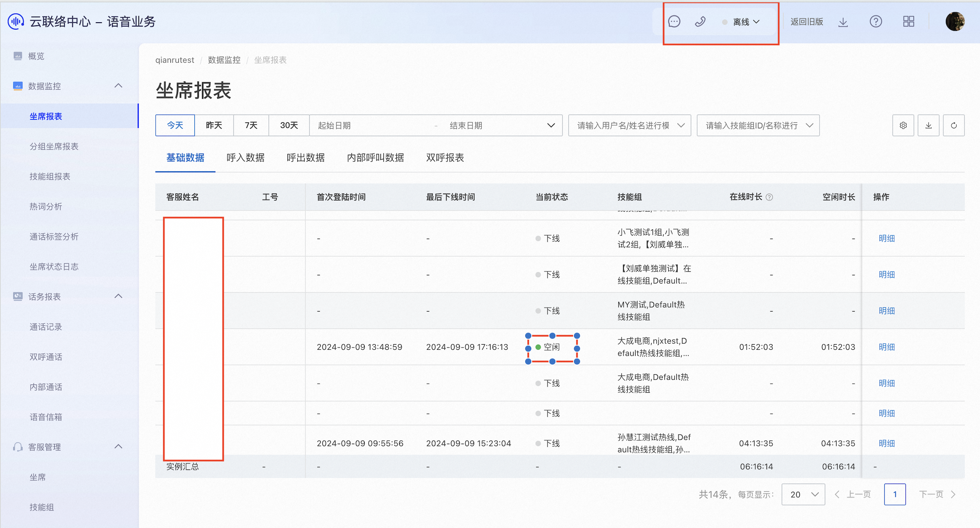Collapse the 客服管理 sidebar section

[x=119, y=447]
